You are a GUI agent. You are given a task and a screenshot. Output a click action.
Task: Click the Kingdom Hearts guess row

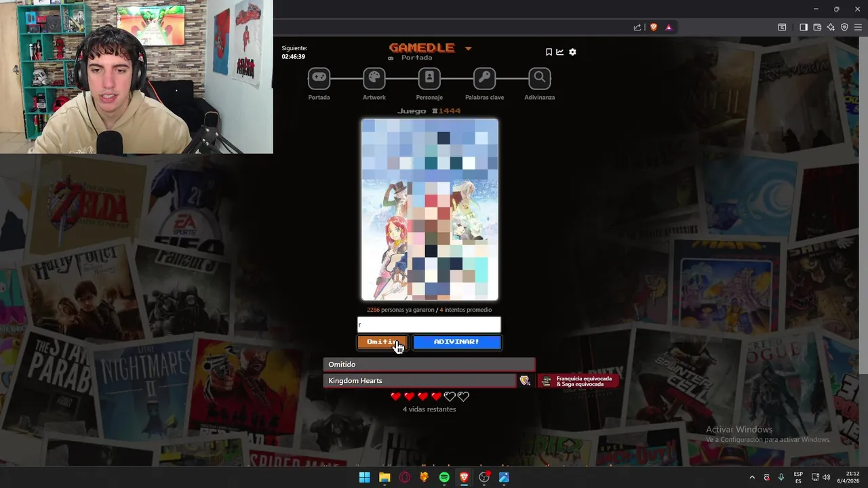pos(420,381)
